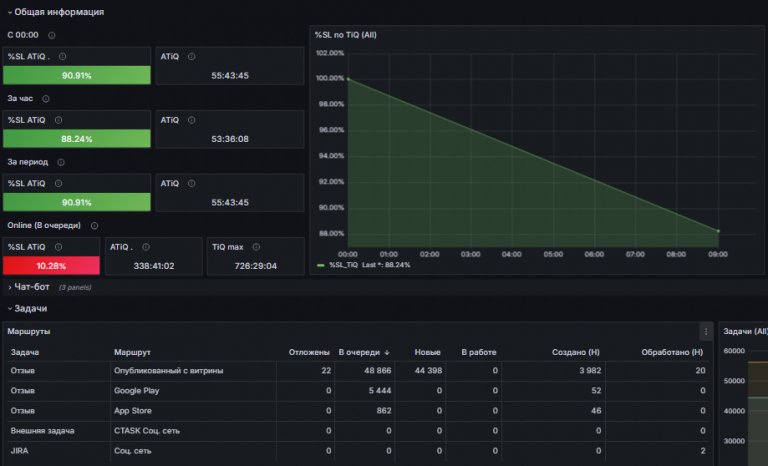Collapse the "Задачи" row
Viewport: 768px width, 466px height.
point(27,309)
